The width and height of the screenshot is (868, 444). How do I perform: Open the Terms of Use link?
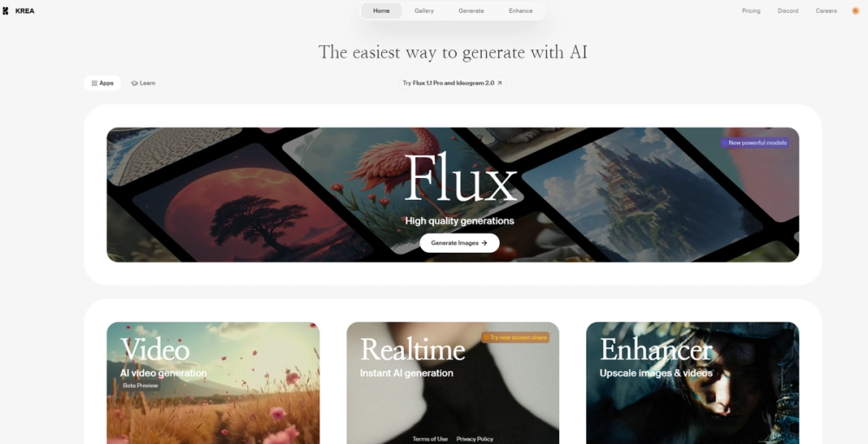point(431,439)
